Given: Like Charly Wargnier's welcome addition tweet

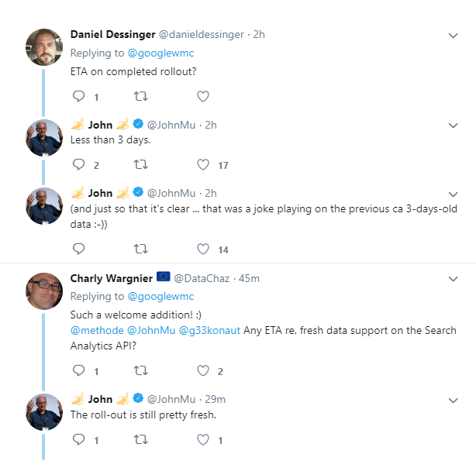Looking at the screenshot, I should click(x=202, y=371).
